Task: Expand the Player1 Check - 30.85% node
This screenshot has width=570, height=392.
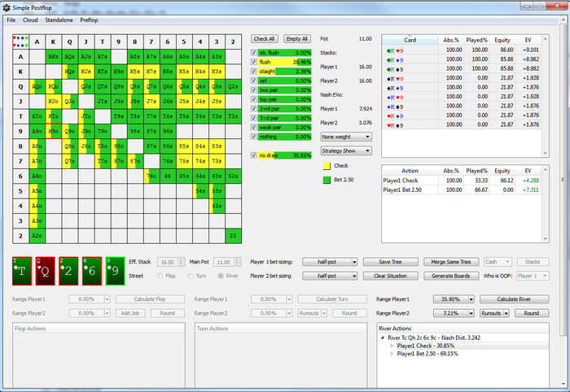Action: 392,346
